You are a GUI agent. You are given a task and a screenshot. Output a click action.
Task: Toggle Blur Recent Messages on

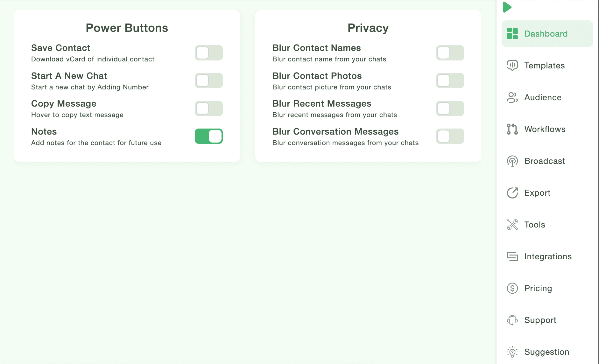coord(450,108)
